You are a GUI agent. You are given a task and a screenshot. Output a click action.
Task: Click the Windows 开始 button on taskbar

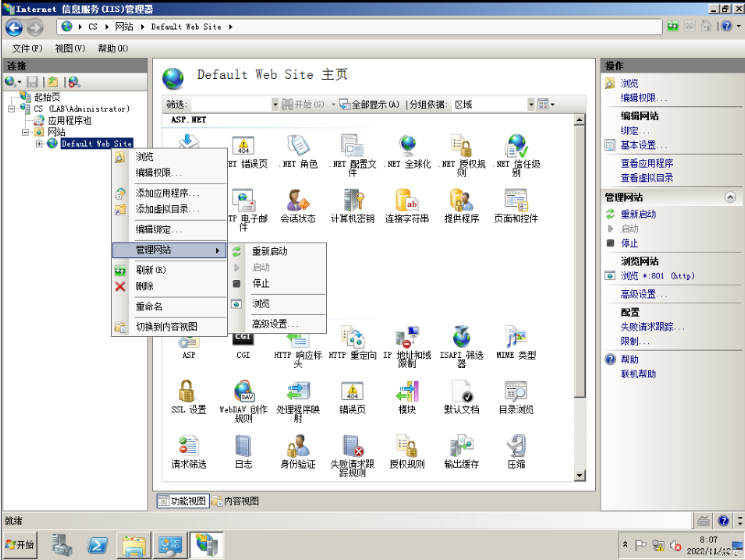(x=20, y=545)
